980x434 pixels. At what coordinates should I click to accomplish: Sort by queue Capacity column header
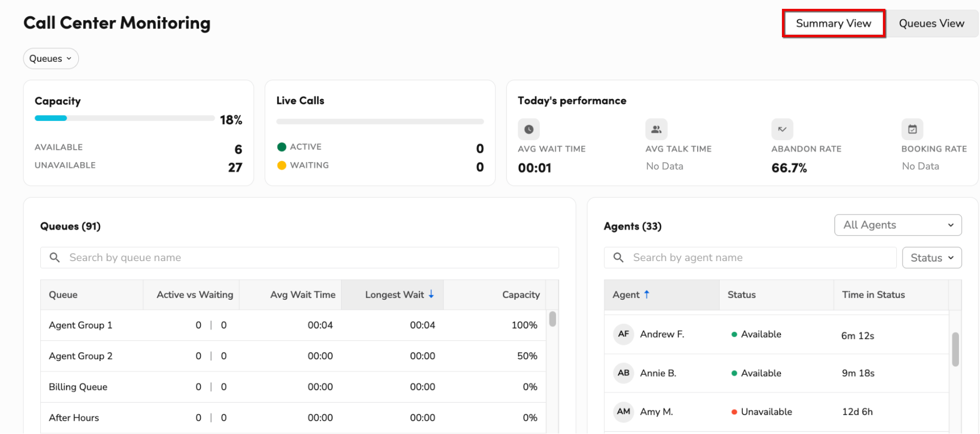[x=495, y=295]
